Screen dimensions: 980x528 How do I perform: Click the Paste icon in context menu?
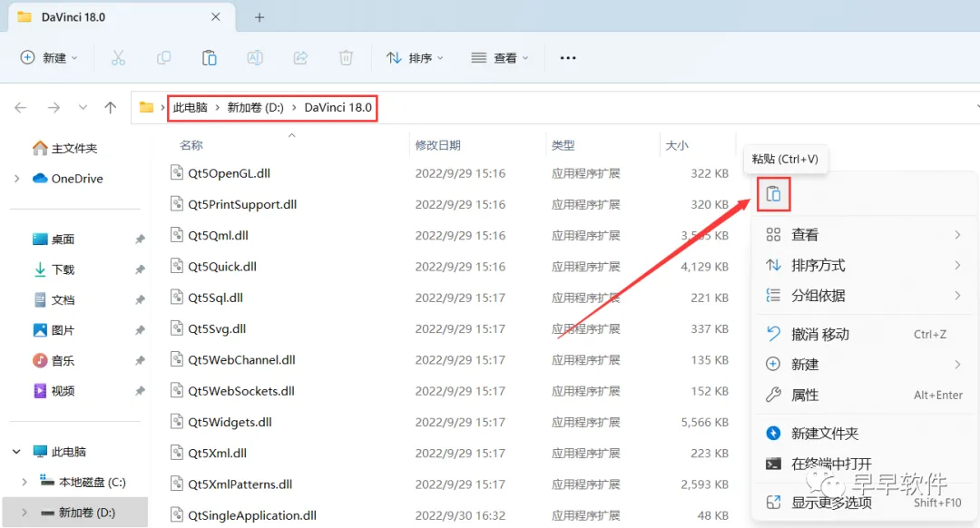773,194
